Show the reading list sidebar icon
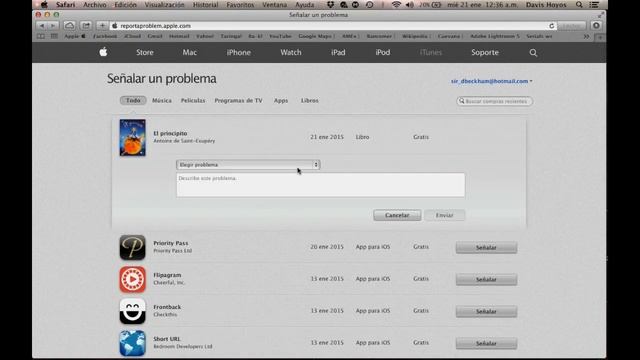Image resolution: width=640 pixels, height=360 pixels. point(41,36)
